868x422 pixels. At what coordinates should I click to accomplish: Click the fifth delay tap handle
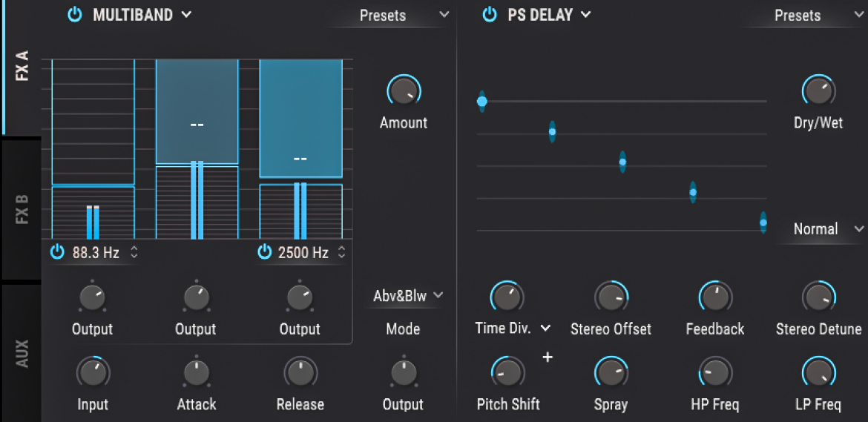(763, 222)
